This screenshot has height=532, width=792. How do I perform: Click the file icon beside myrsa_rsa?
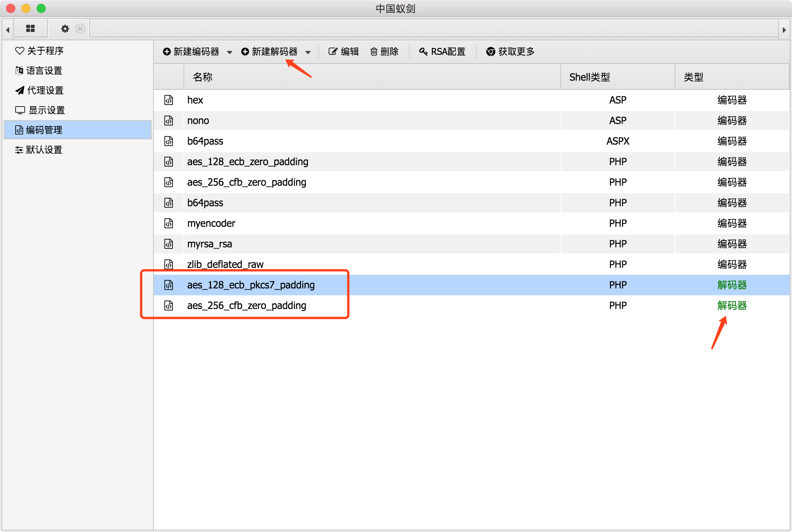pyautogui.click(x=169, y=244)
